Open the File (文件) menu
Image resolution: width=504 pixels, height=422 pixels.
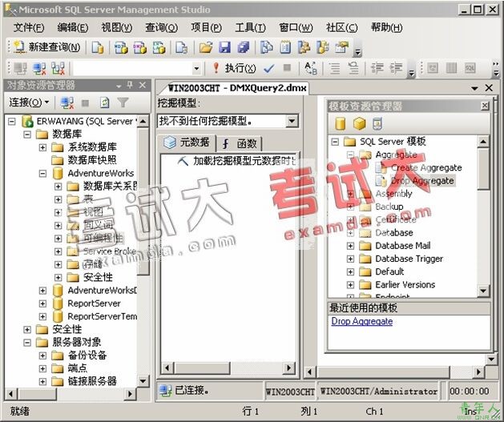click(29, 27)
